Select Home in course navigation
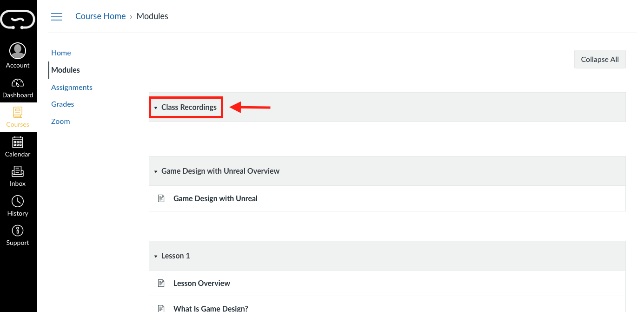This screenshot has width=644, height=312. (x=61, y=53)
